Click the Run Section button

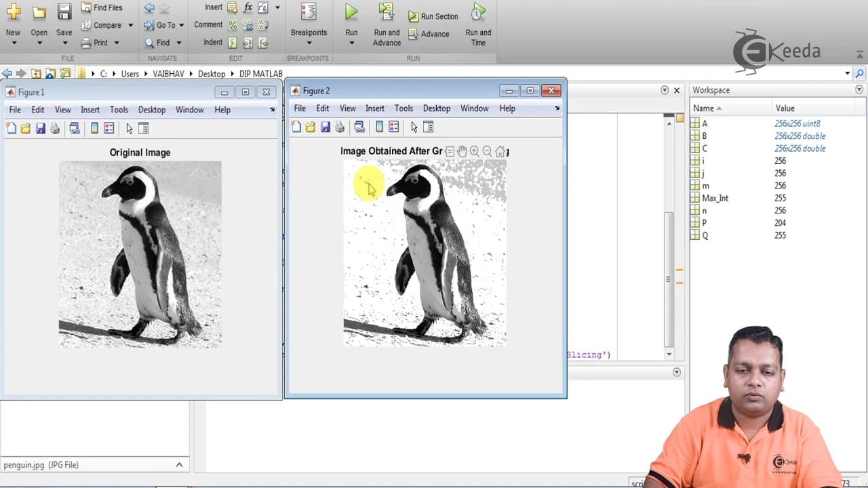[x=433, y=16]
